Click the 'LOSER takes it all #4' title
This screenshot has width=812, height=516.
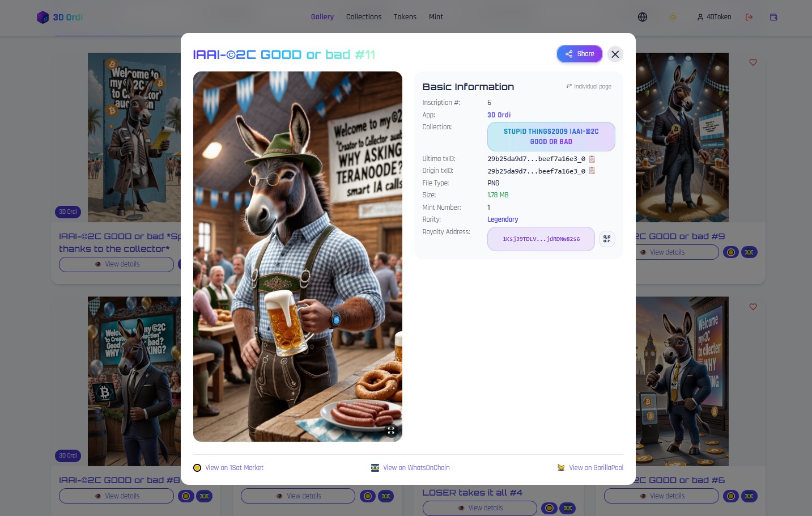coord(472,493)
